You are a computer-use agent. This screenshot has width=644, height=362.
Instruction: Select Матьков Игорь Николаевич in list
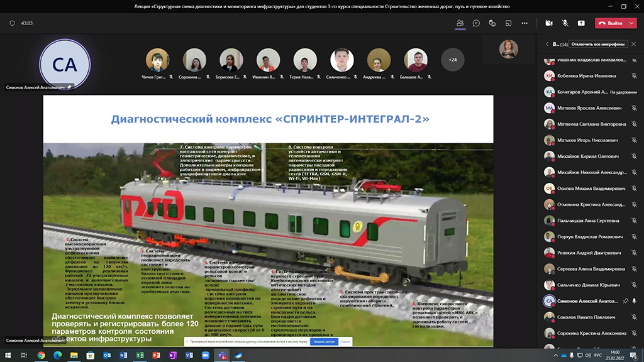[x=590, y=140]
